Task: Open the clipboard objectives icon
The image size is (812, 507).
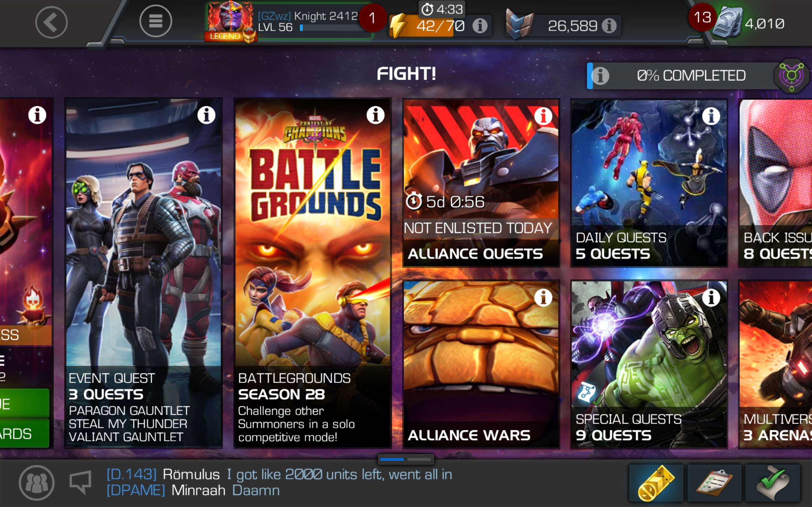Action: [x=714, y=483]
